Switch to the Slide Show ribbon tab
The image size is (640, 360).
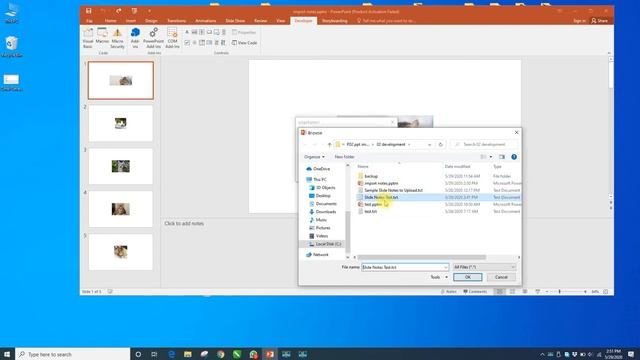coord(235,20)
